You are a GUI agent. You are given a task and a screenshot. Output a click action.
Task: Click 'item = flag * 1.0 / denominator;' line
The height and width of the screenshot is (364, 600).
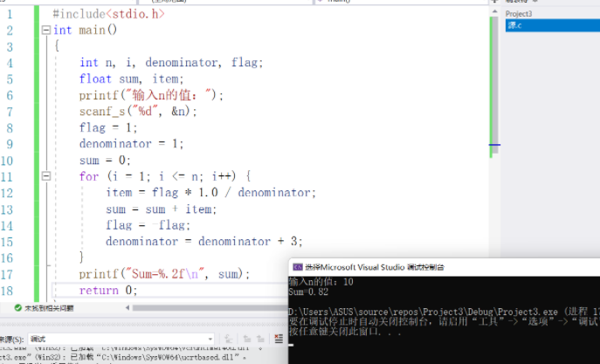211,192
